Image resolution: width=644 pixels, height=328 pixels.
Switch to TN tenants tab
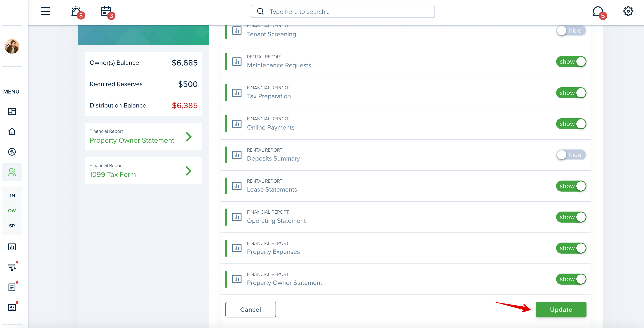click(x=12, y=195)
